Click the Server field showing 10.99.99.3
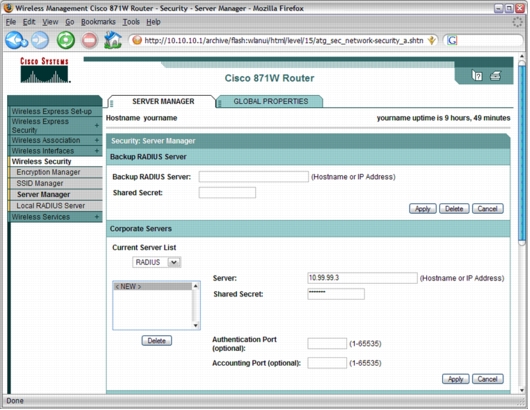The width and height of the screenshot is (530, 410). tap(362, 278)
